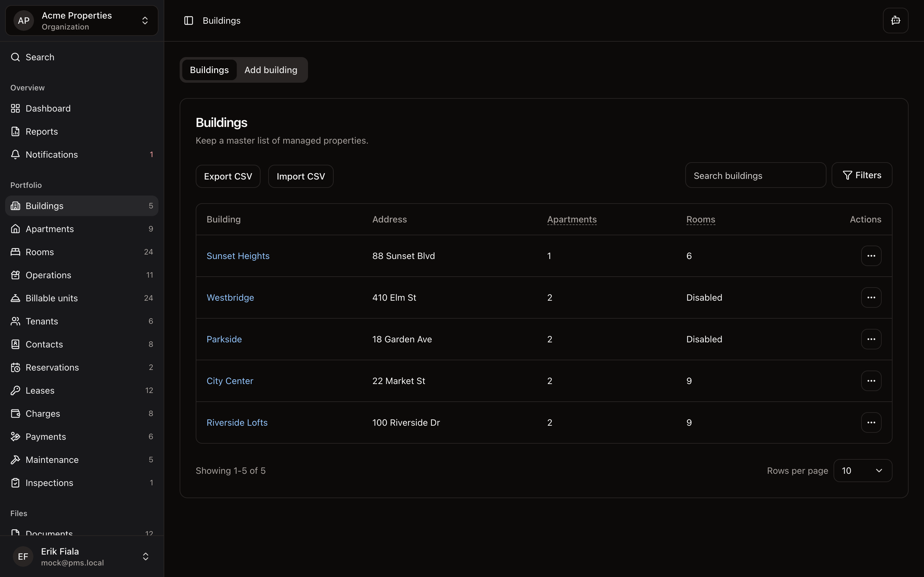The width and height of the screenshot is (924, 577).
Task: Go to Reports from sidebar icon
Action: [15, 132]
